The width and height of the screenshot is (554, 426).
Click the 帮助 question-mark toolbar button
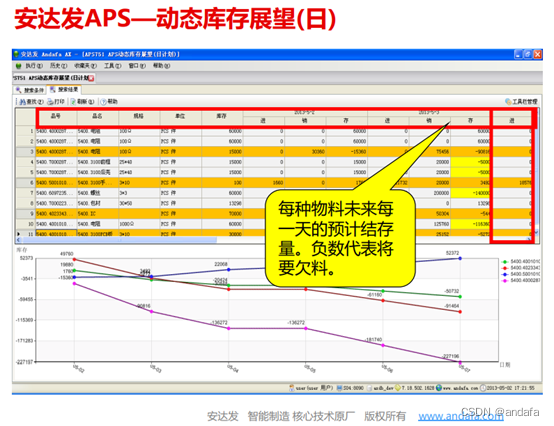click(x=109, y=102)
